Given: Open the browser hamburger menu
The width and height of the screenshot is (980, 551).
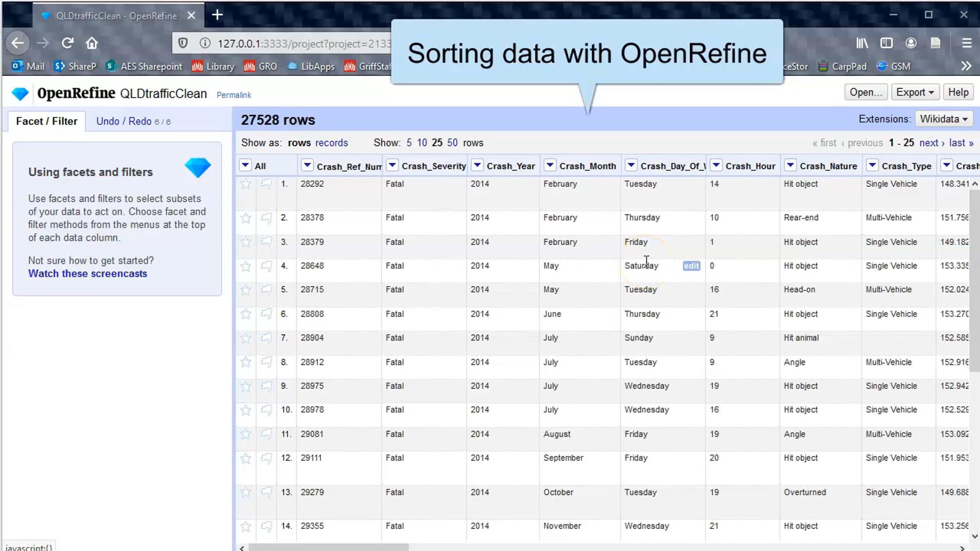Looking at the screenshot, I should tap(967, 43).
